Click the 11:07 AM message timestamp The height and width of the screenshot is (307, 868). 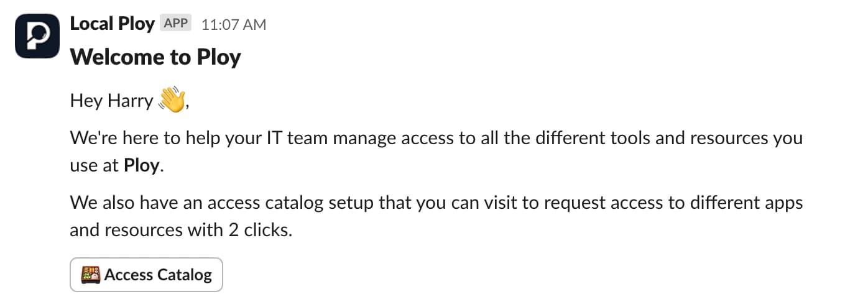pyautogui.click(x=234, y=25)
